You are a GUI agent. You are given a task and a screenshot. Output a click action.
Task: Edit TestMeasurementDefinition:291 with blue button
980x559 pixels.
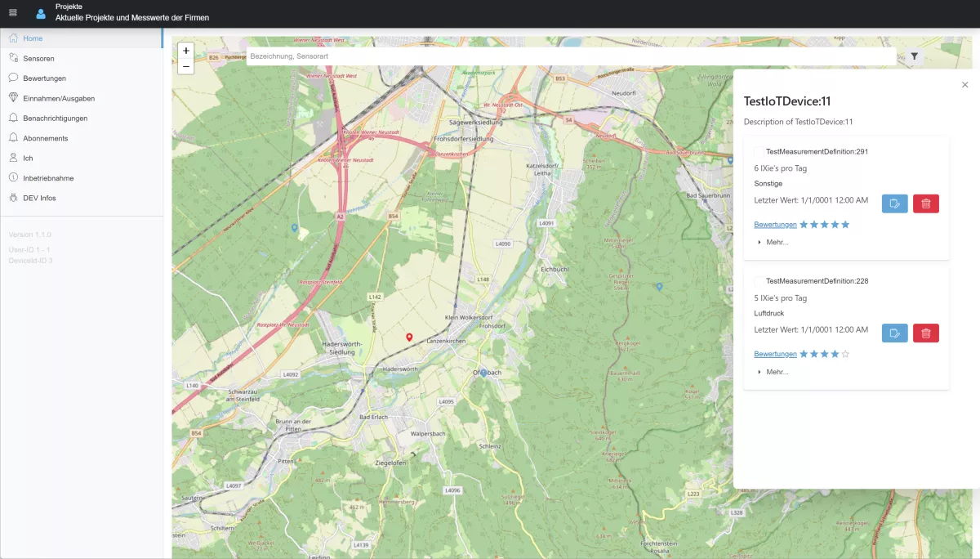[895, 203]
